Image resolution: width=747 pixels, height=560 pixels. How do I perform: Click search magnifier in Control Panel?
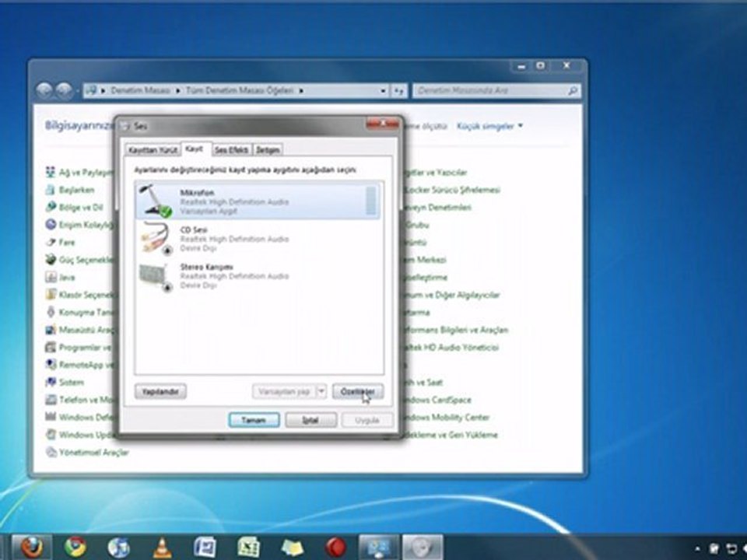573,90
